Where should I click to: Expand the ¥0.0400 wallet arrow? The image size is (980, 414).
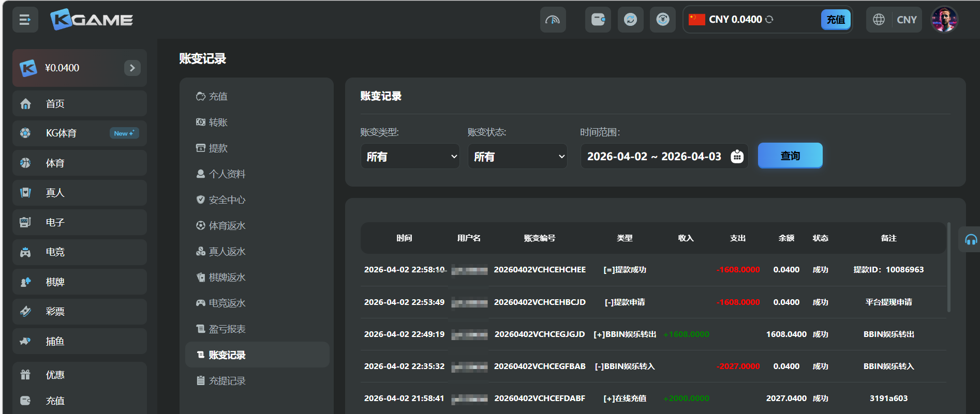click(x=132, y=68)
